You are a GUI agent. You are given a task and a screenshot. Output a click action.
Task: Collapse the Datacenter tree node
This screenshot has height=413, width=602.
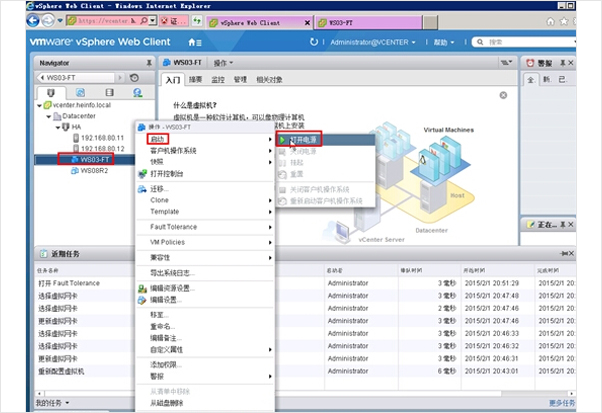49,116
